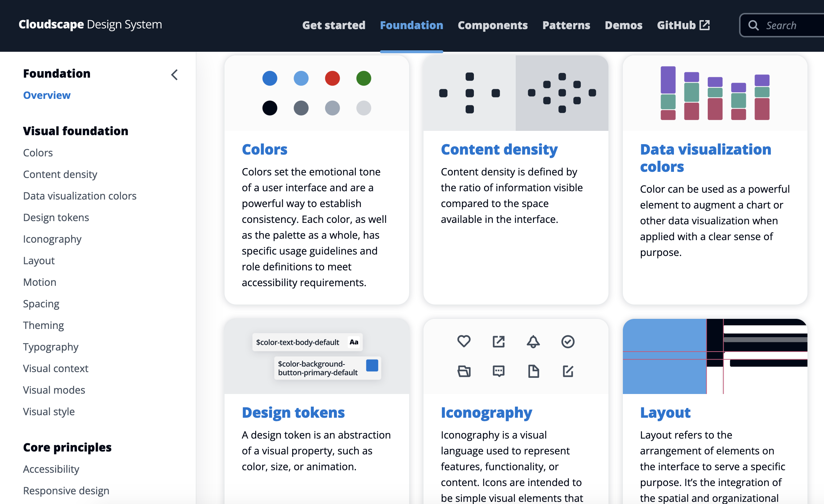824x504 pixels.
Task: Collapse the Foundation side navigation
Action: (x=175, y=75)
